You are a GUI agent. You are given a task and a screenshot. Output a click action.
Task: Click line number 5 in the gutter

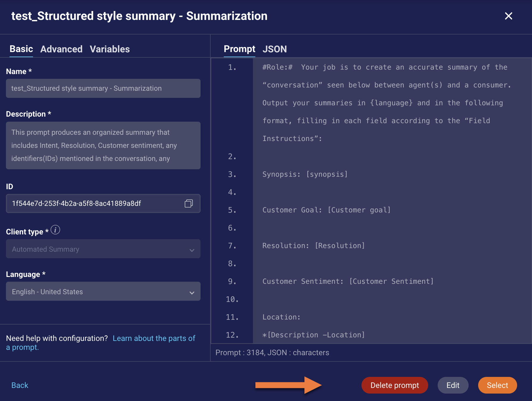point(232,210)
